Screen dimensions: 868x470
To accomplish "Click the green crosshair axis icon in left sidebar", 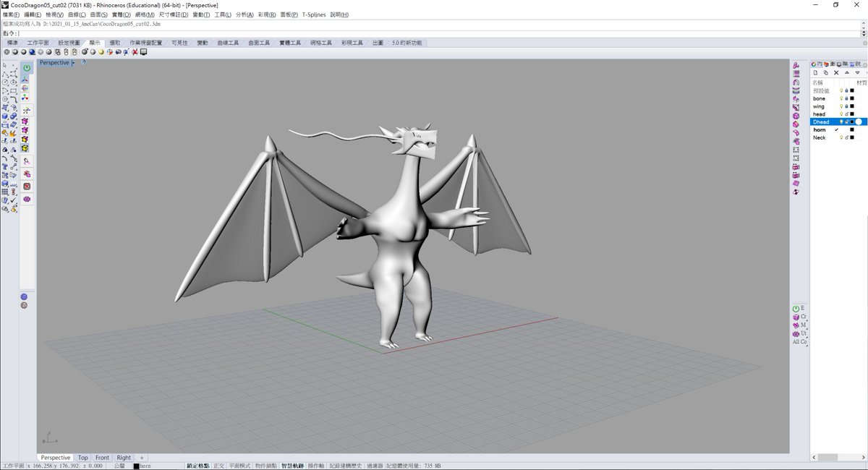I will coord(26,110).
